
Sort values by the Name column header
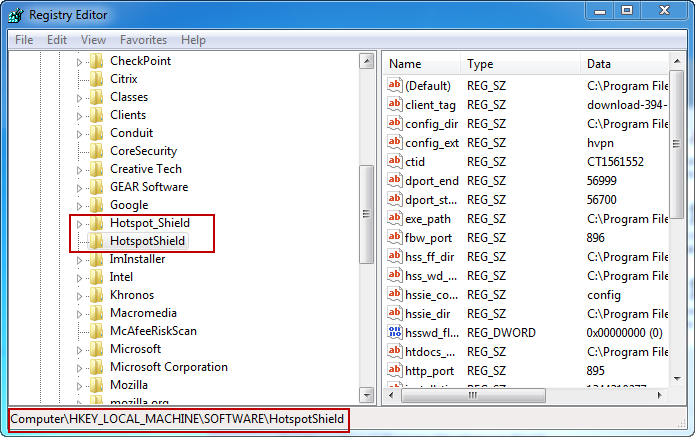pyautogui.click(x=422, y=64)
